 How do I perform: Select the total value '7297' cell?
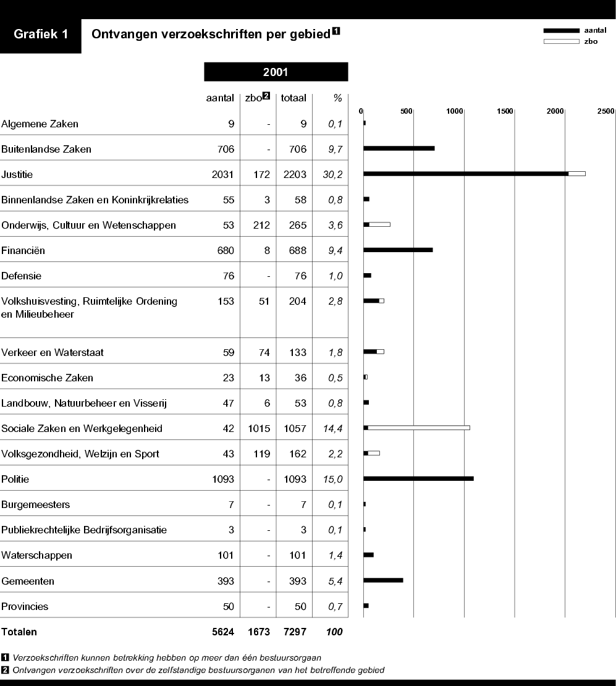click(295, 632)
